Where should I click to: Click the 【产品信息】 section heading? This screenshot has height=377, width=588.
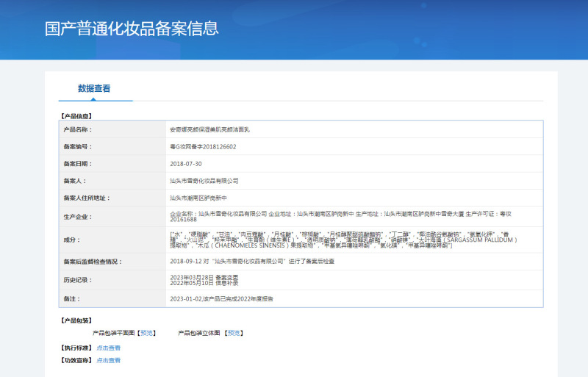pyautogui.click(x=76, y=116)
